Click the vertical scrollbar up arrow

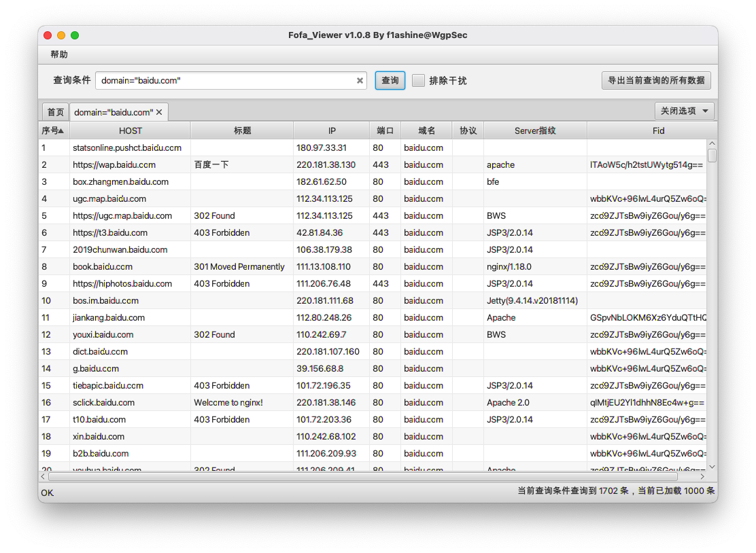[712, 143]
